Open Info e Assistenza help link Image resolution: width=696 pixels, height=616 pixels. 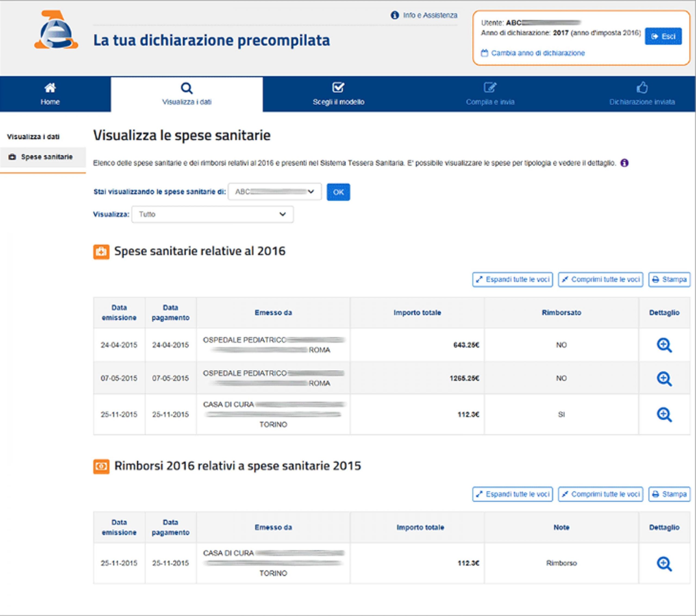[424, 15]
